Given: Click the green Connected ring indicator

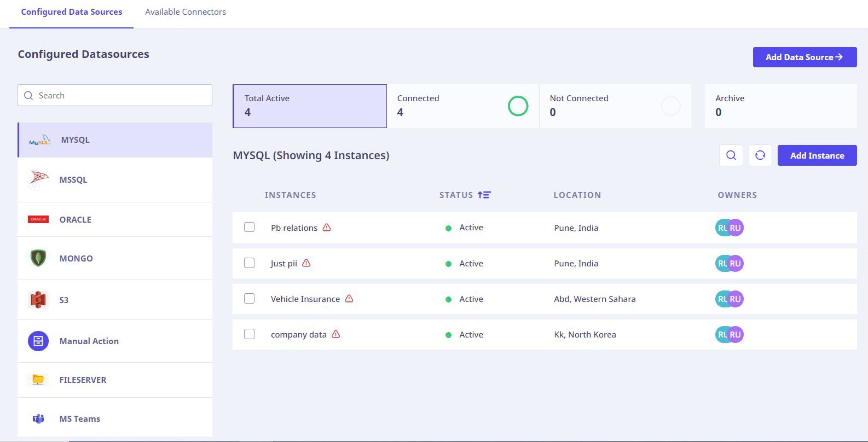Looking at the screenshot, I should pos(518,106).
